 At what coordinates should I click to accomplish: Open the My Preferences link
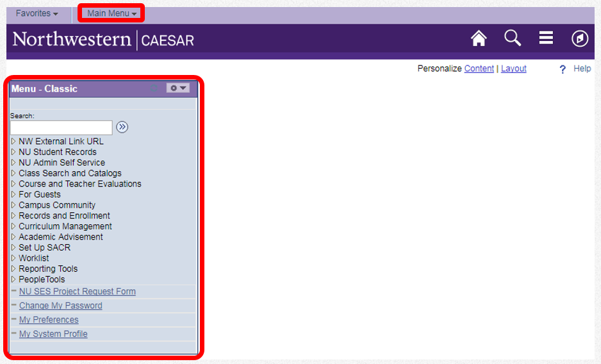point(49,320)
